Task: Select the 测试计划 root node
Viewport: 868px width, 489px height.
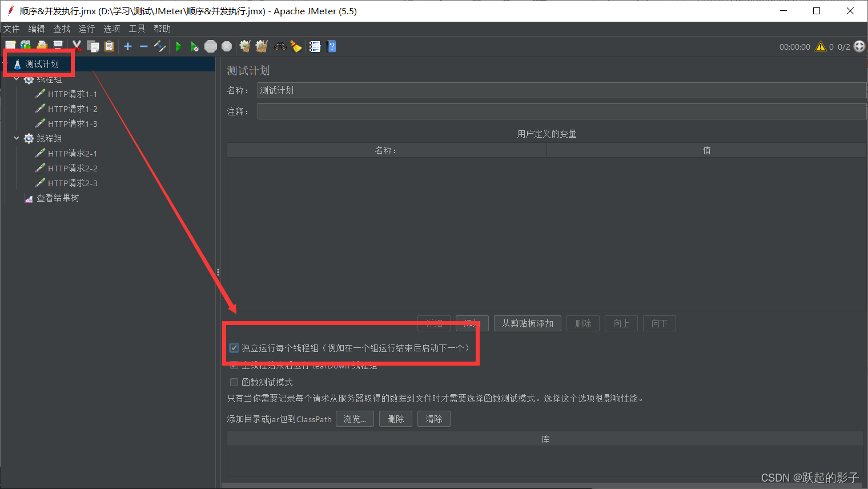Action: click(x=42, y=64)
